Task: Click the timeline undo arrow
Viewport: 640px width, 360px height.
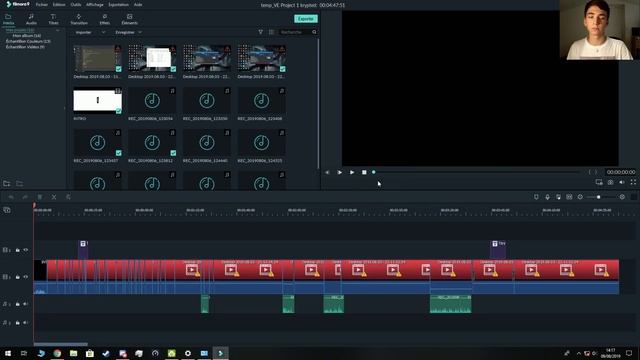Action: coord(11,197)
